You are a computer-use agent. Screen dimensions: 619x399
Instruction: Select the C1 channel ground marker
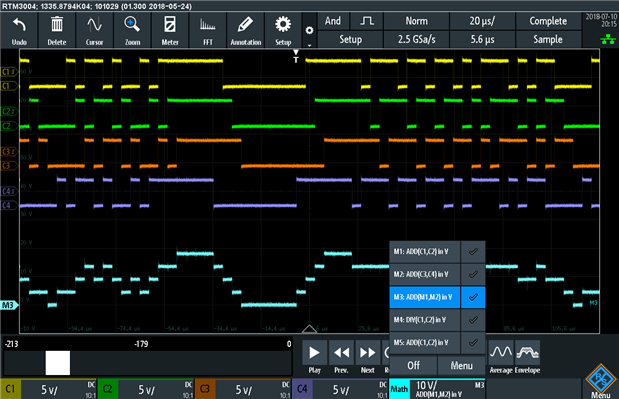coord(9,86)
